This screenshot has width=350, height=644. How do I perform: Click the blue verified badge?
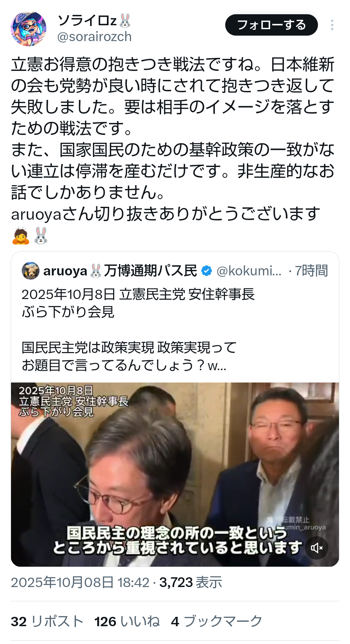coord(206,271)
